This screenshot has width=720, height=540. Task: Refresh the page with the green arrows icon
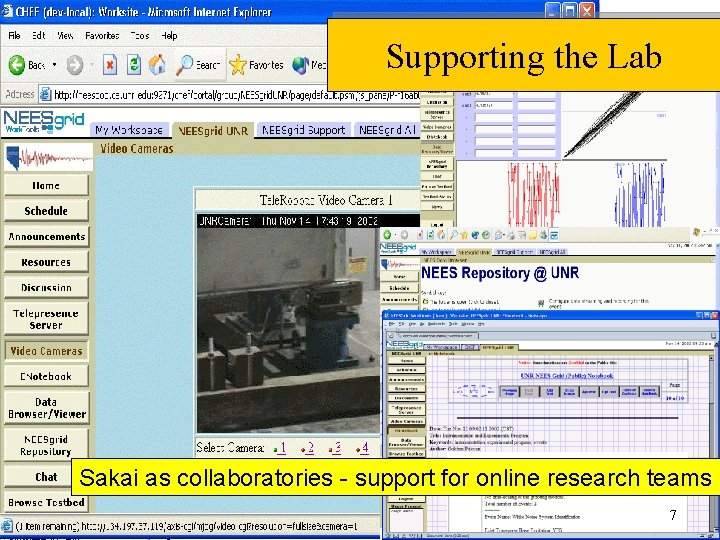[134, 65]
